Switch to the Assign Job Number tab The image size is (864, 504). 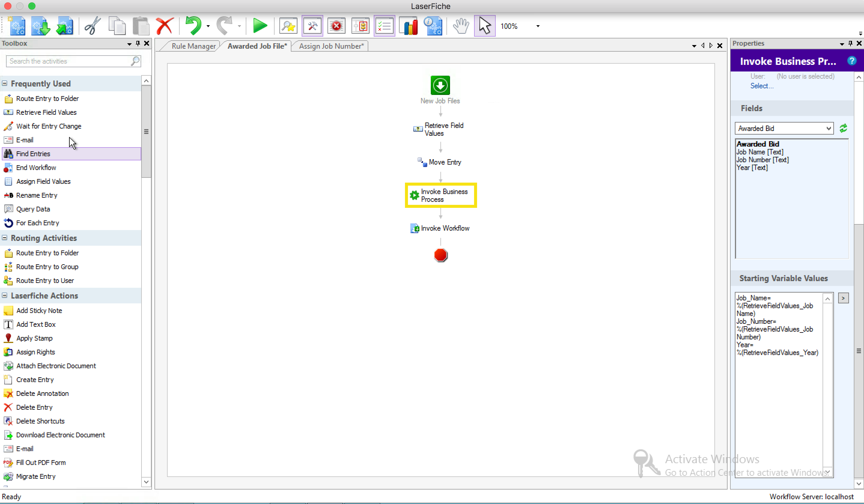click(x=331, y=46)
